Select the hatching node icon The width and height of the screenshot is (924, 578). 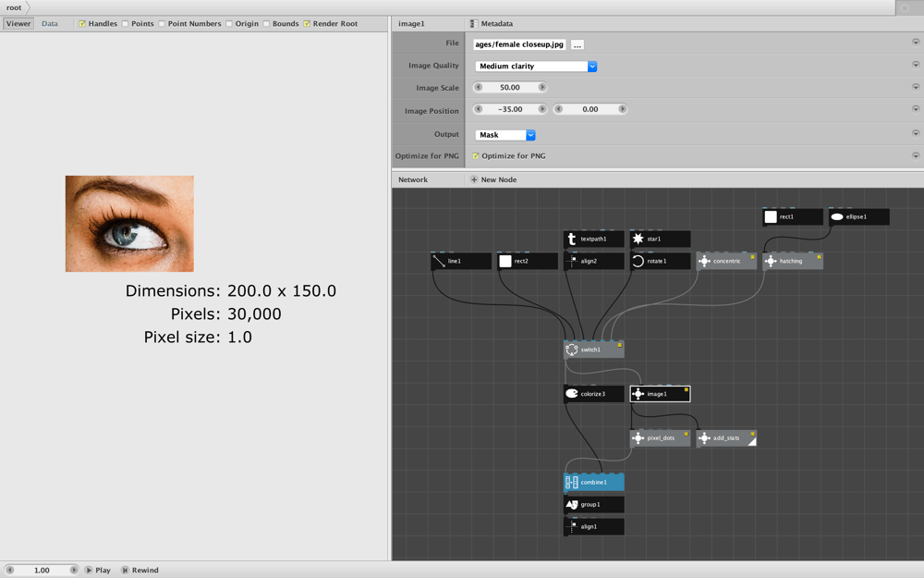[771, 261]
